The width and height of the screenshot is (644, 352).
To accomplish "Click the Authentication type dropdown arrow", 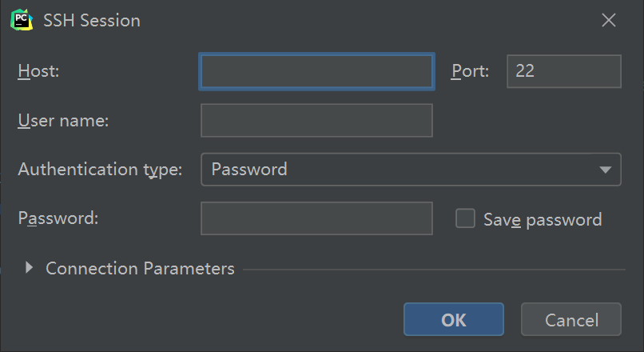I will [605, 170].
